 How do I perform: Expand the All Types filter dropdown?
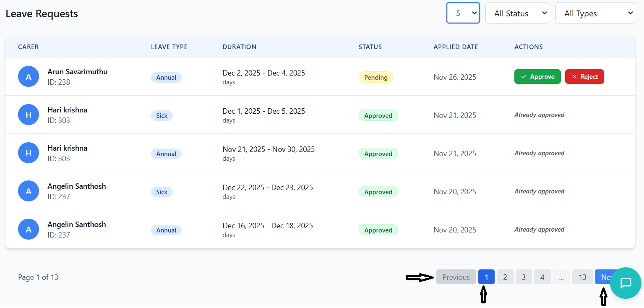click(595, 13)
